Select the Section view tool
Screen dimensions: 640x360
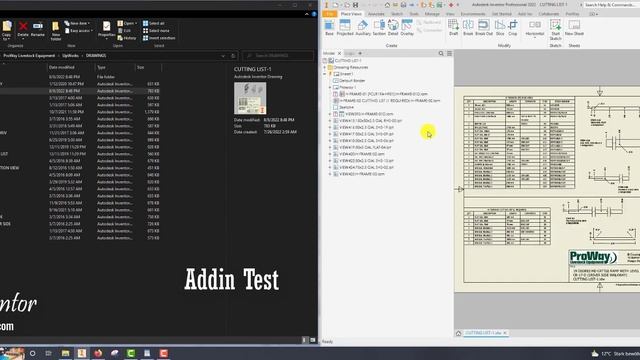click(x=379, y=28)
